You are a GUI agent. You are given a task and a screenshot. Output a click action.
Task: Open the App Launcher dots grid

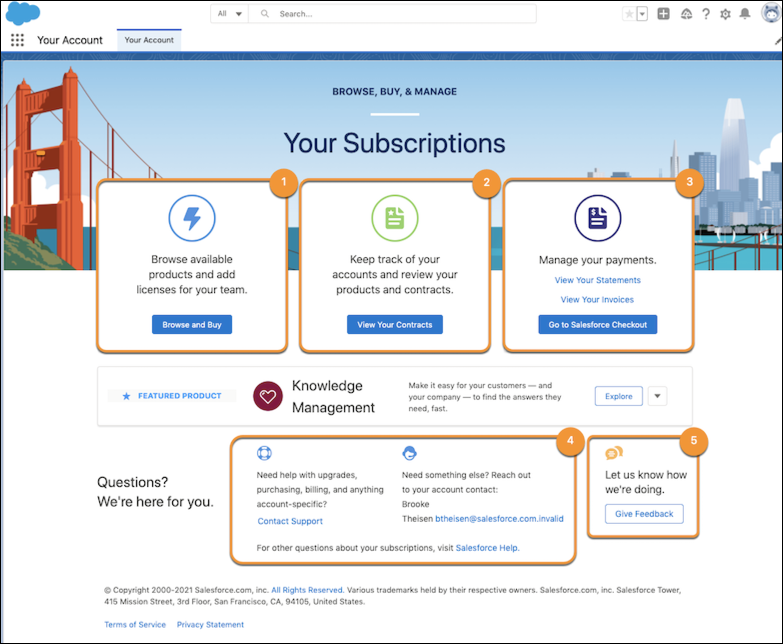pyautogui.click(x=17, y=40)
